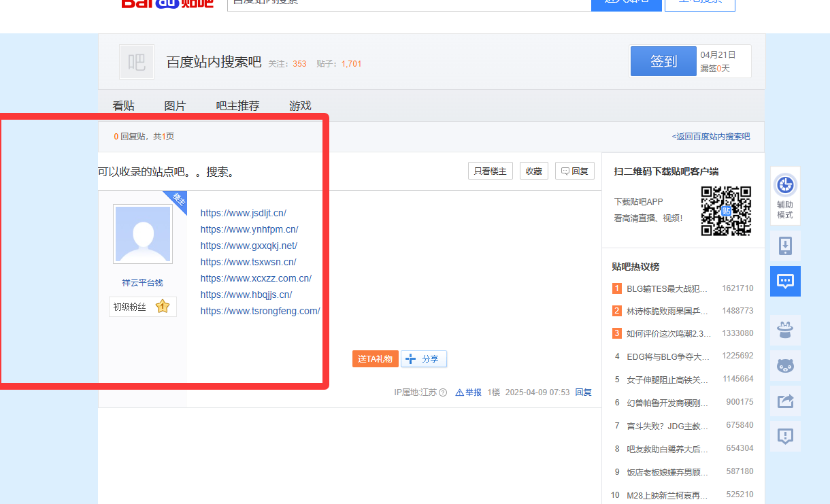830x504 pixels.
Task: Switch to the 看贴 tab
Action: [x=123, y=106]
